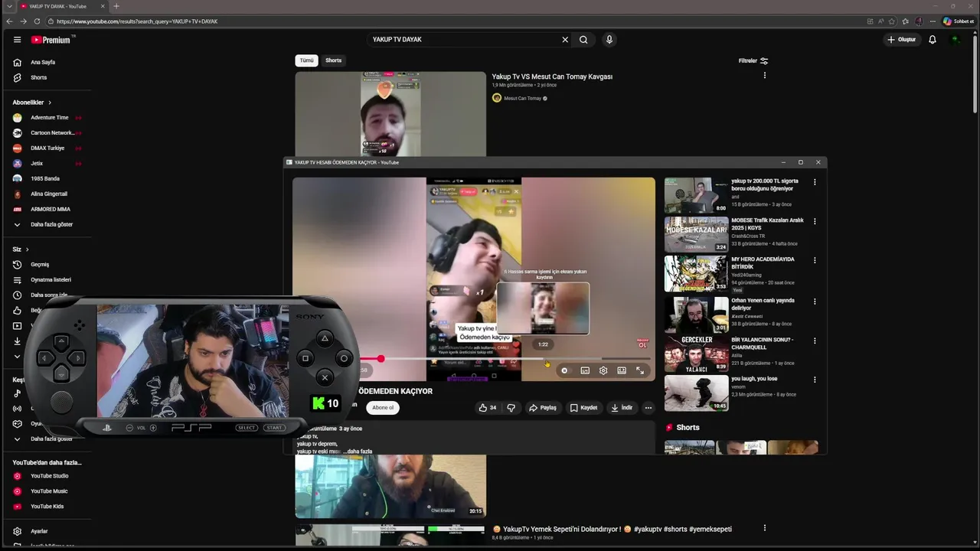Image resolution: width=980 pixels, height=551 pixels.
Task: Click the İndir download button
Action: 622,408
